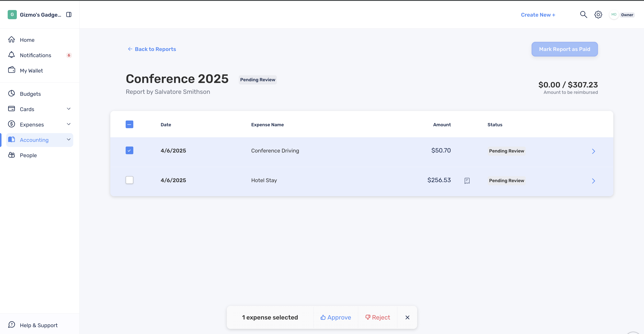Click the People icon in sidebar
Viewport: 644px width, 334px height.
11,155
